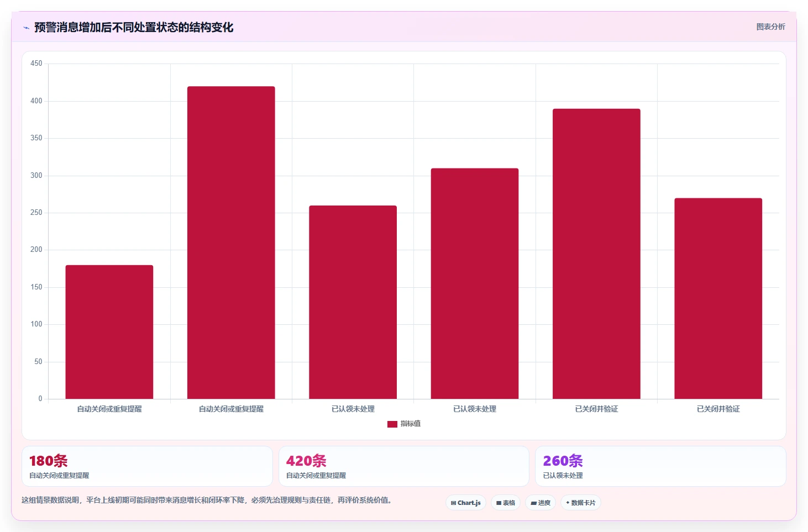Click the chart bar reaching 270
The height and width of the screenshot is (532, 808).
pos(718,298)
